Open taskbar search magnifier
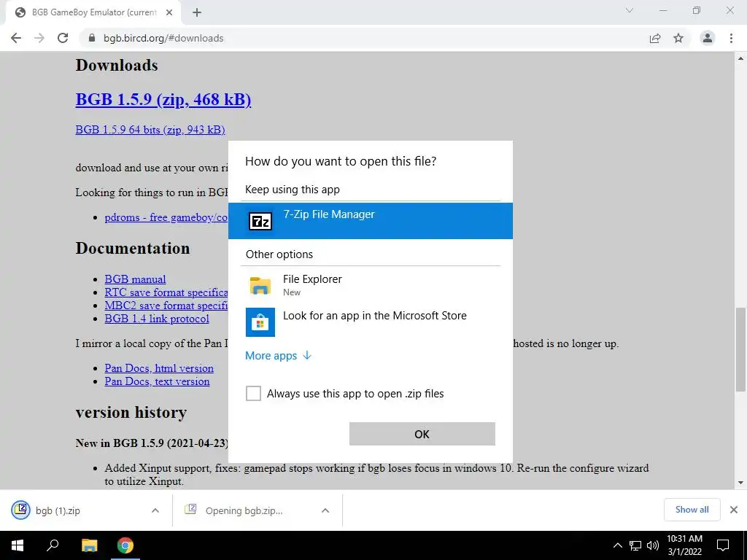Viewport: 747px width, 560px height. coord(53,545)
